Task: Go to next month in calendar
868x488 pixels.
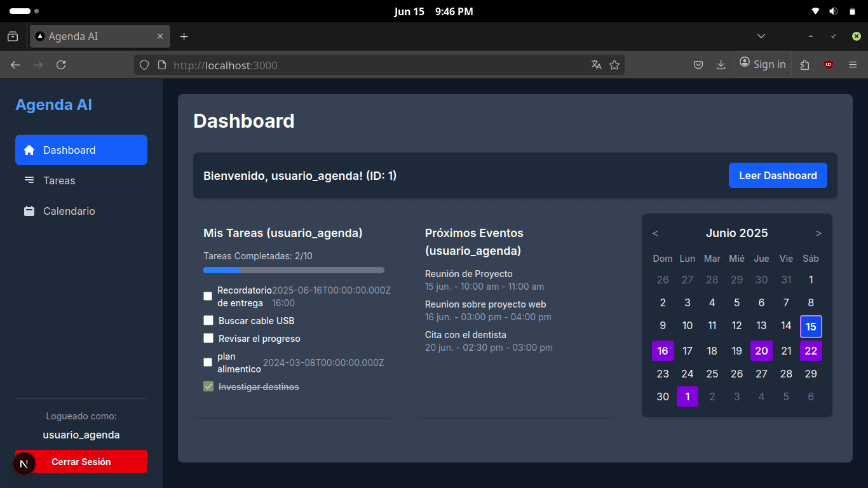Action: pos(818,233)
